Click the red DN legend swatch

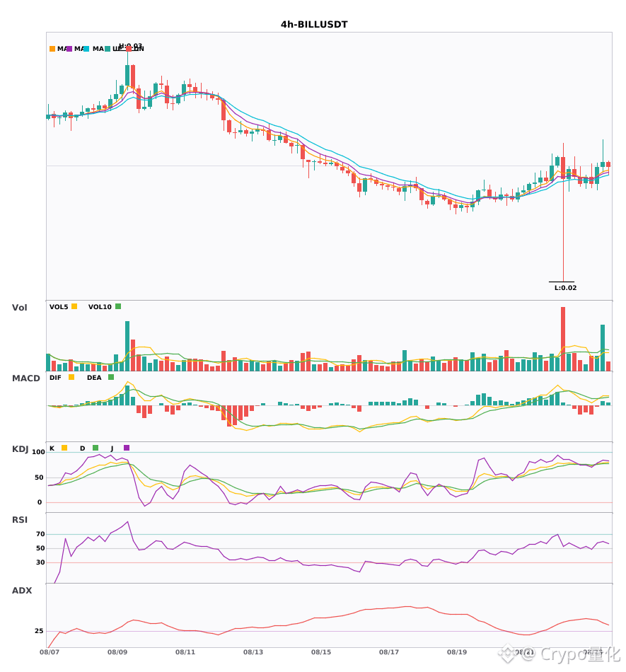point(129,49)
